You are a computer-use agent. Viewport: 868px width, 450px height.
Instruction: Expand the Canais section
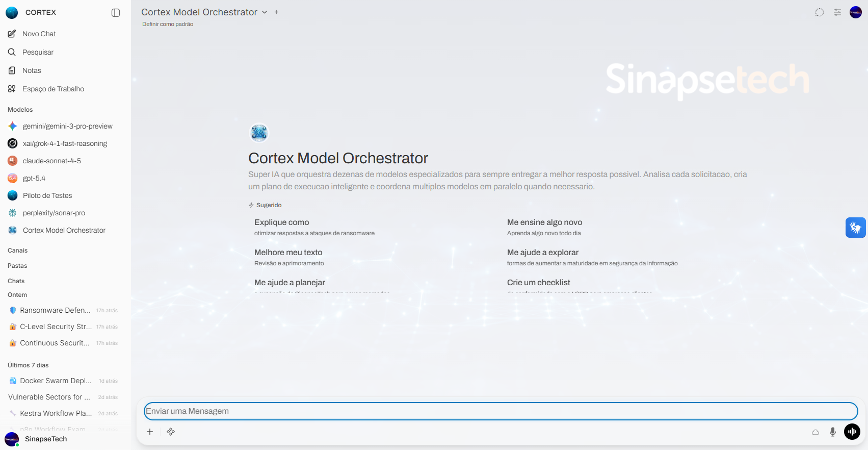tap(18, 251)
